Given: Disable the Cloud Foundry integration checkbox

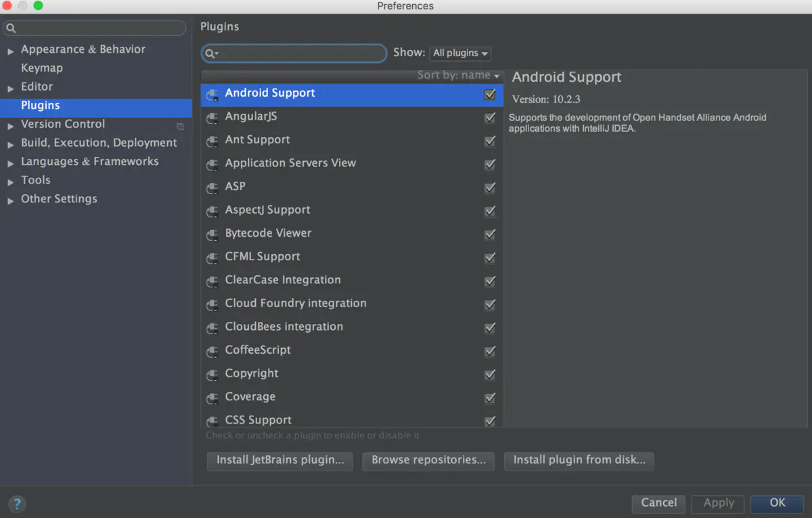Looking at the screenshot, I should (490, 304).
